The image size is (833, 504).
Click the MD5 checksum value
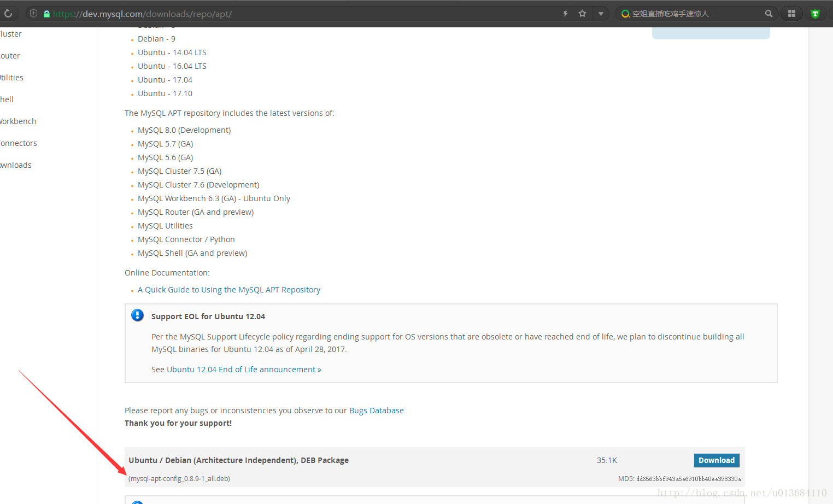click(x=689, y=479)
